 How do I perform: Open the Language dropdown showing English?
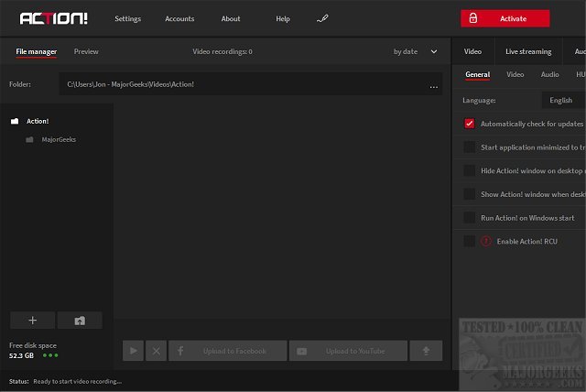(x=562, y=100)
